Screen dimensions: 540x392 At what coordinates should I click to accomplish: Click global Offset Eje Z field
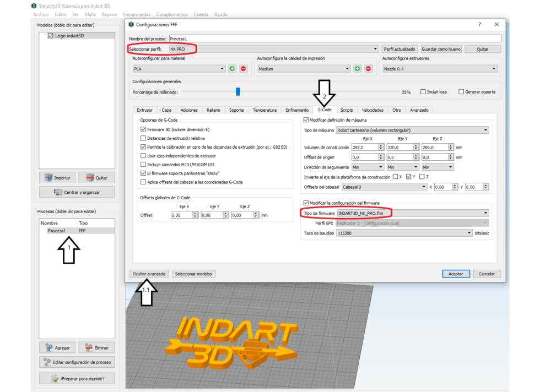pos(242,215)
